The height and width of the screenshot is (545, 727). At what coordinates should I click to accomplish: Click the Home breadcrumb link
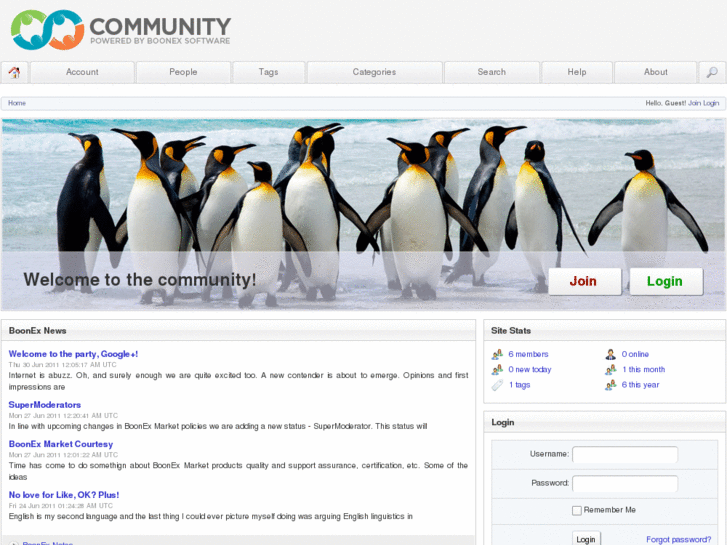point(17,103)
